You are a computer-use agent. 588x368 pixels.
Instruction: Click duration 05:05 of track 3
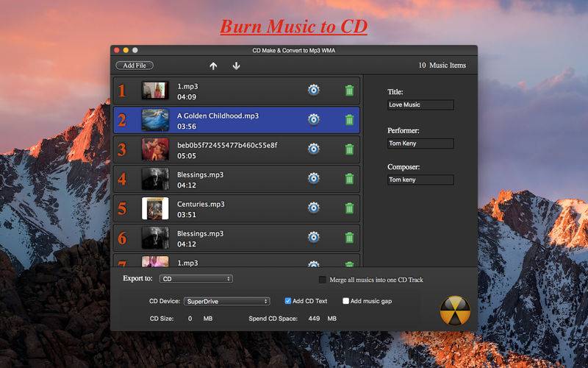(x=187, y=156)
